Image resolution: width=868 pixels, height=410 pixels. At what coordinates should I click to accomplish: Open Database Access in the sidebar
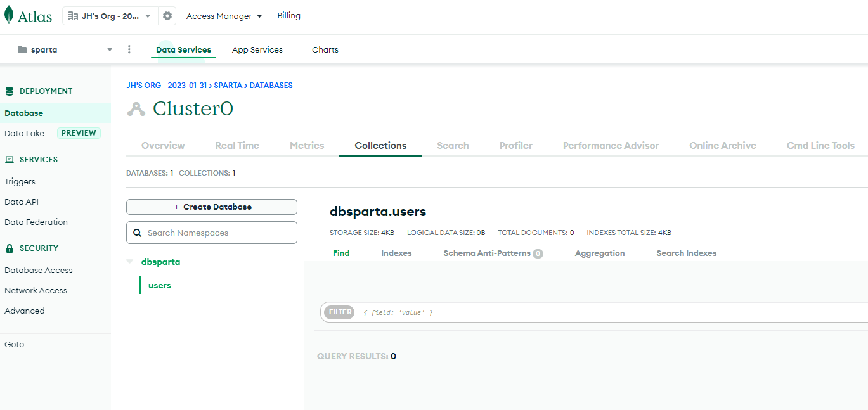(39, 270)
